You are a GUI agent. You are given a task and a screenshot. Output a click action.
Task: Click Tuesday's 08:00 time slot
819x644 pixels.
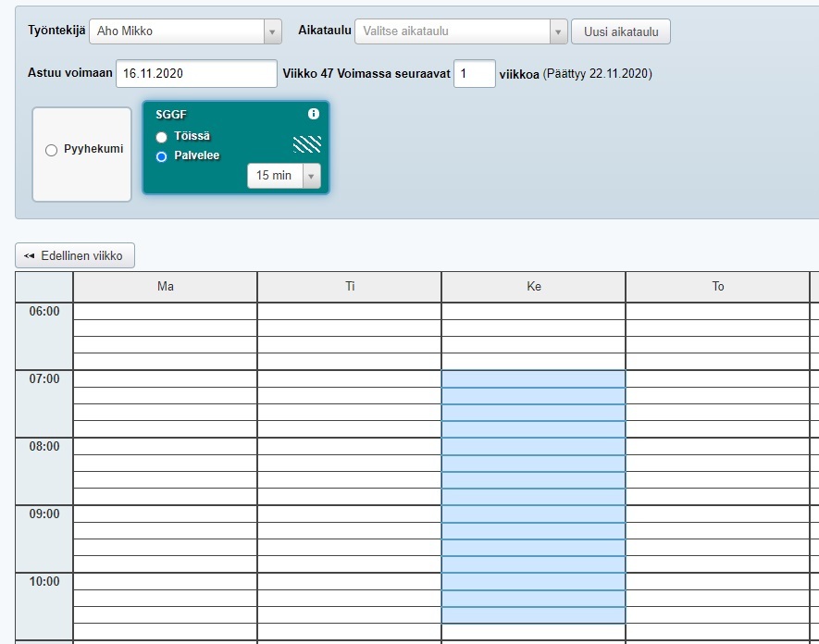(350, 447)
